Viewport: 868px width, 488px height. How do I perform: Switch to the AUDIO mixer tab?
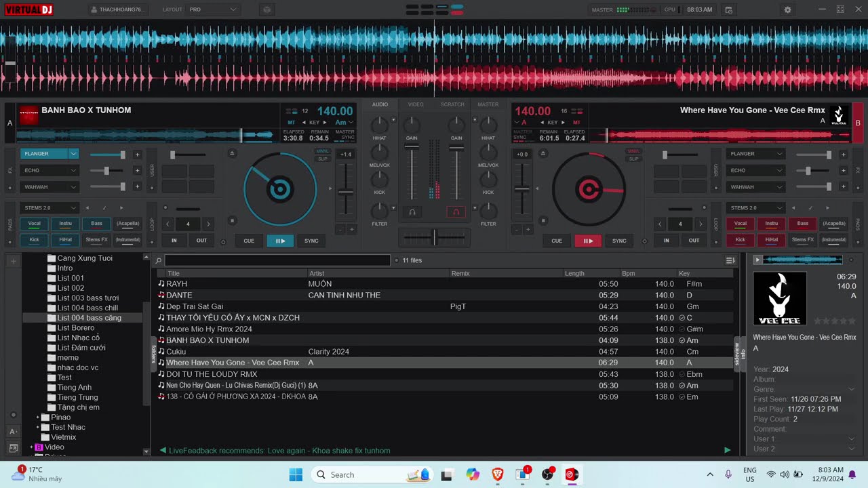click(380, 104)
